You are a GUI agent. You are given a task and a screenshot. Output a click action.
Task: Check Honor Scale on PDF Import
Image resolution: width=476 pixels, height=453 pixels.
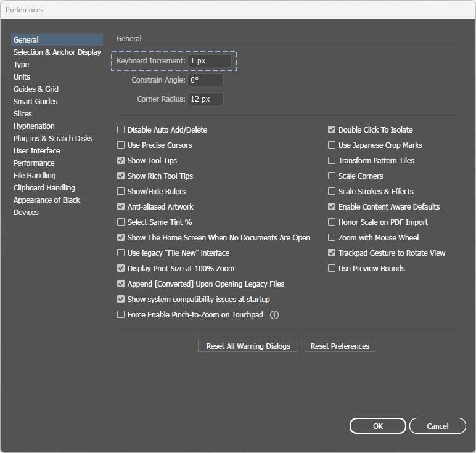tap(332, 222)
